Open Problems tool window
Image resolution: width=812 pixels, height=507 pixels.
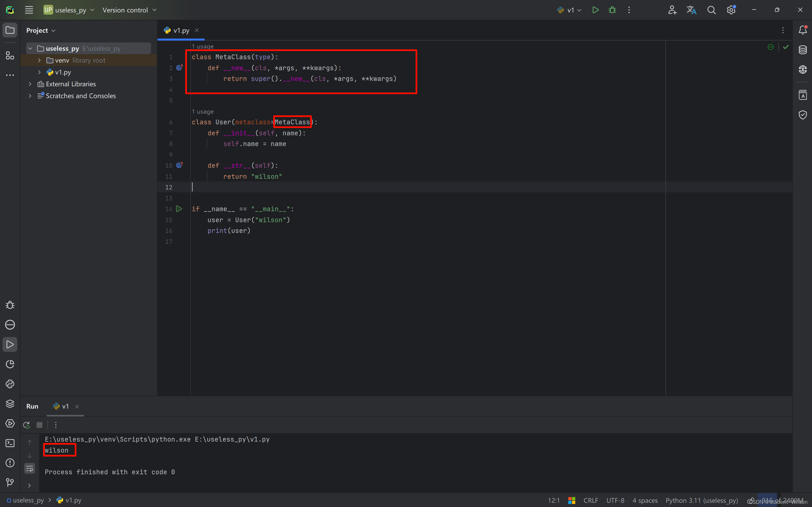pos(10,463)
